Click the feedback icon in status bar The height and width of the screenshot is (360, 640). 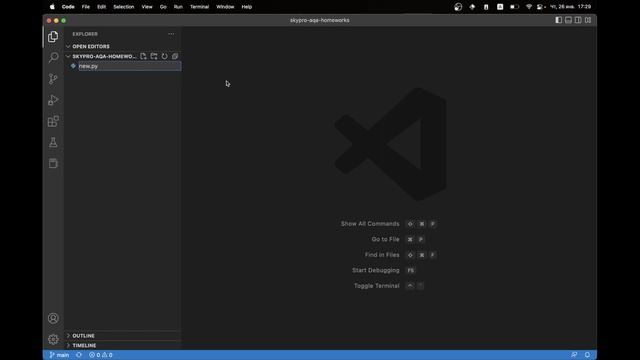coord(574,355)
